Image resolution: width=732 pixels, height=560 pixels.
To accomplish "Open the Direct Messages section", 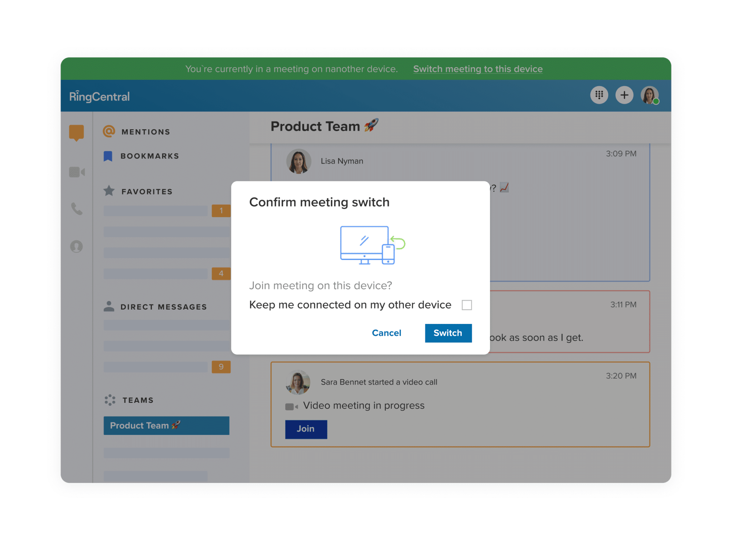I will click(x=163, y=307).
